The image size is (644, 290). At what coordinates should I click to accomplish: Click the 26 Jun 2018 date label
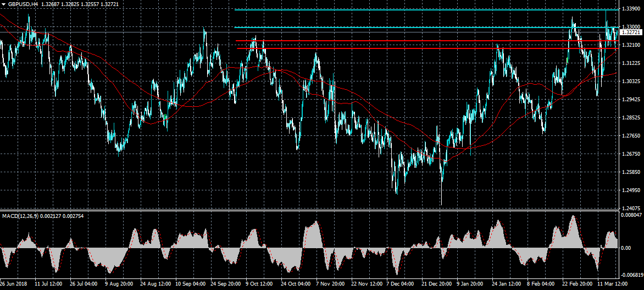14,285
